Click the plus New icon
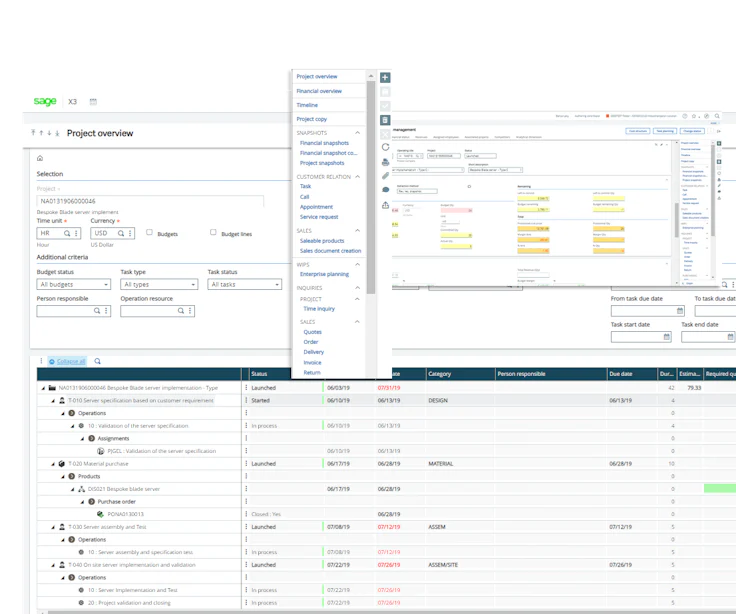 point(385,77)
